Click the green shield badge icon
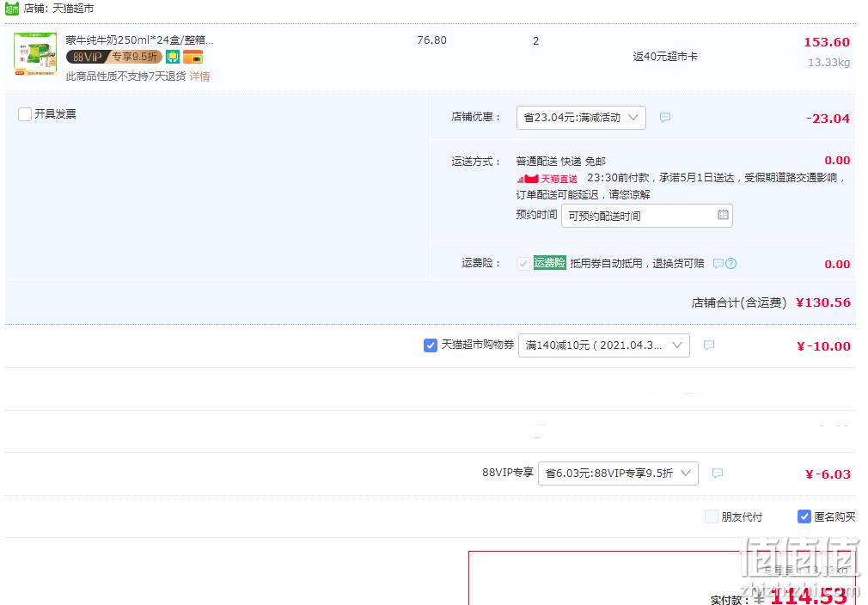868x605 pixels. coord(173,57)
